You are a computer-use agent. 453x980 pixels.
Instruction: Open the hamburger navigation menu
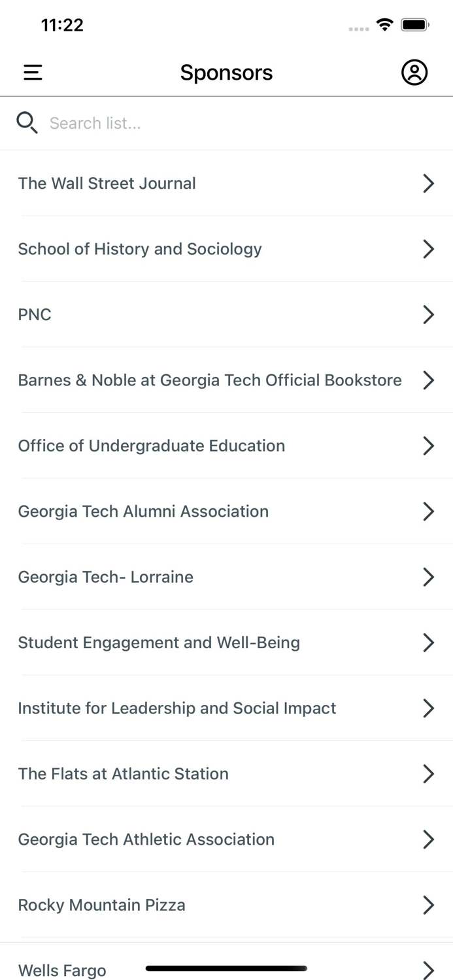pos(32,73)
